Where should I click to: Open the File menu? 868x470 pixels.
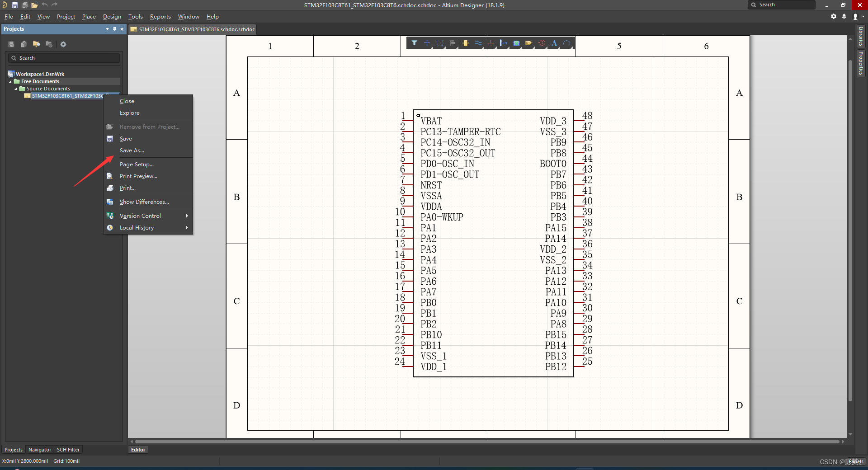[9, 17]
